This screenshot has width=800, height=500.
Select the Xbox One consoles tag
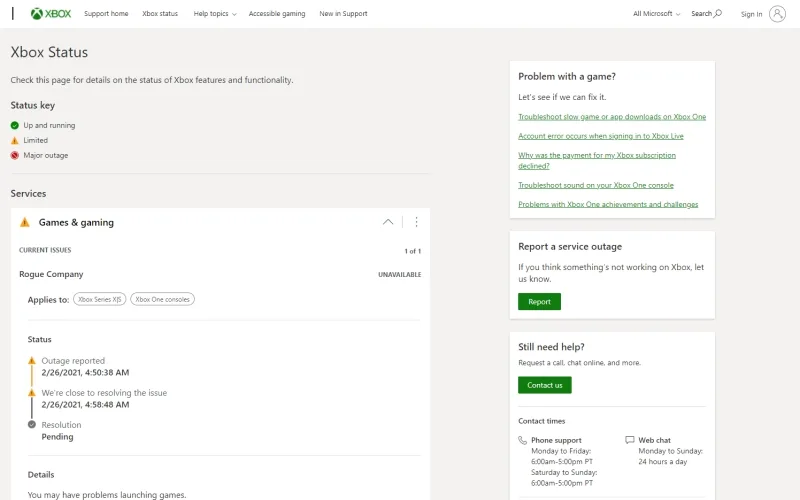[x=162, y=299]
